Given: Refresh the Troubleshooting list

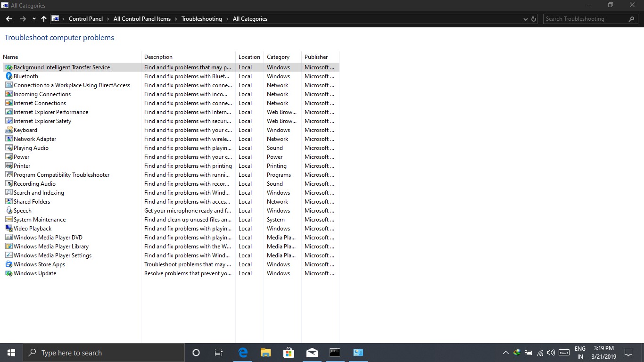Looking at the screenshot, I should coord(534,19).
